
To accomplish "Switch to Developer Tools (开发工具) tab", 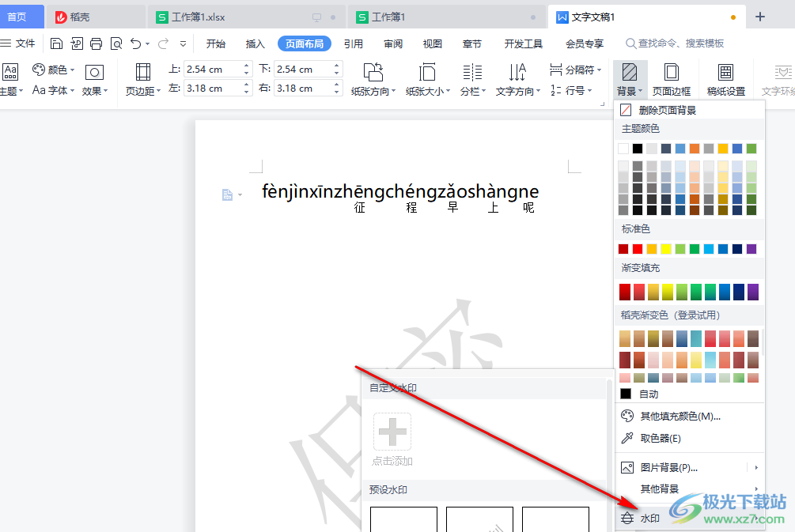I will 523,43.
